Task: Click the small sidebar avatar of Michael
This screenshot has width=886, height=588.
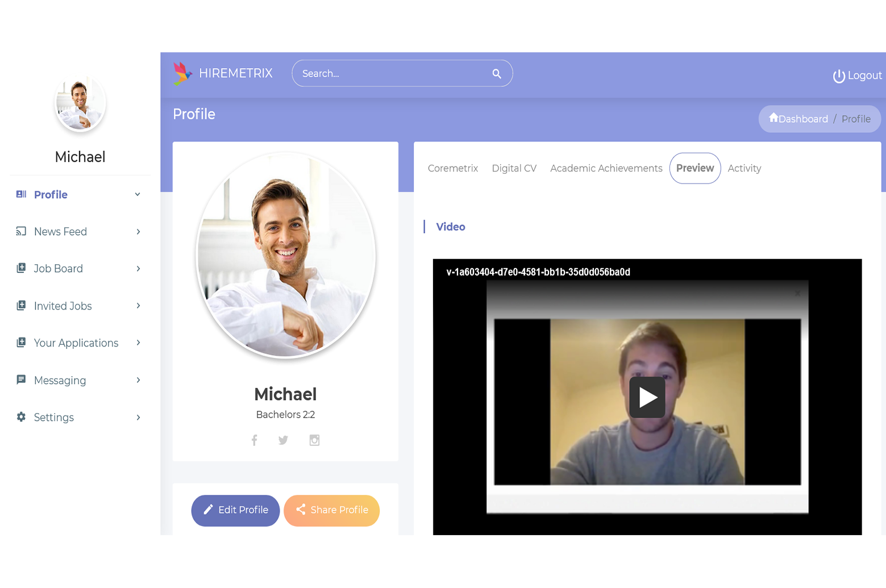Action: (x=80, y=104)
